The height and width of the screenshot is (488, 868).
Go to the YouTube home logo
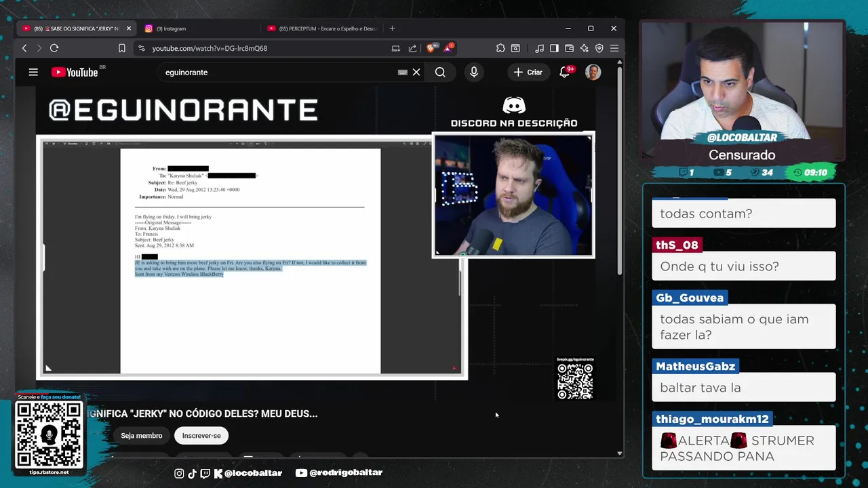[75, 72]
